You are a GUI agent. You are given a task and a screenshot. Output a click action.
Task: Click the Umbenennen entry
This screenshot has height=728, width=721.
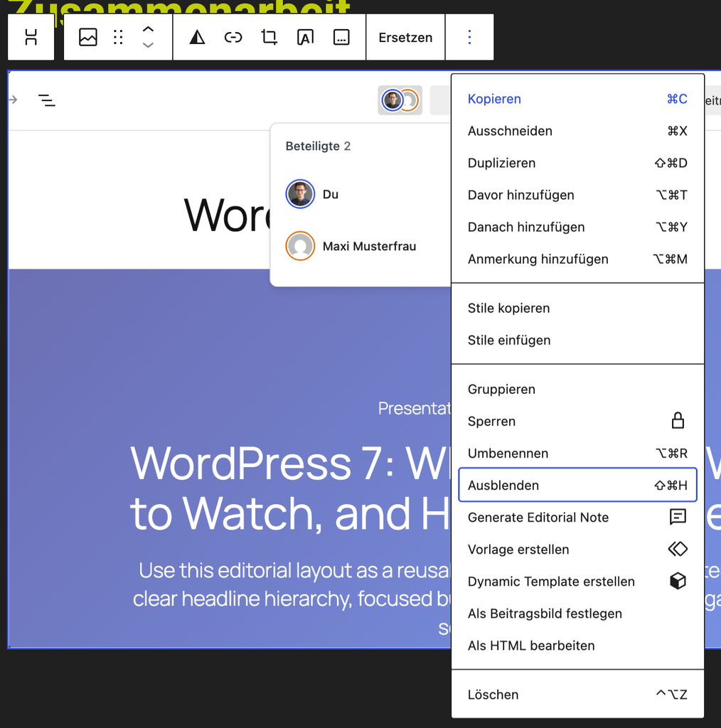tap(577, 453)
